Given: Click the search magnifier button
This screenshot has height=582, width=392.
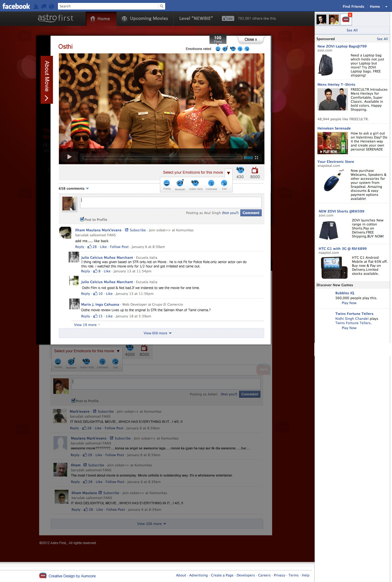Looking at the screenshot, I should (161, 6).
